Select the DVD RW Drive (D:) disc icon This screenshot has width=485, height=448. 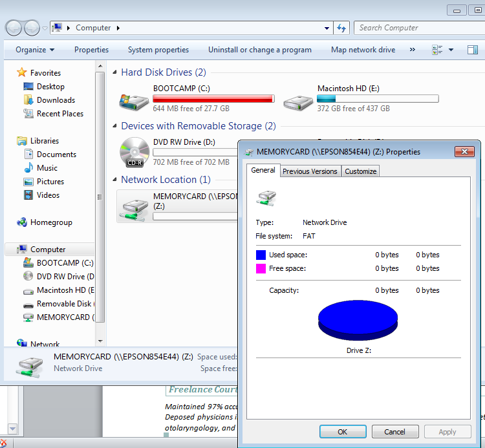[x=135, y=152]
